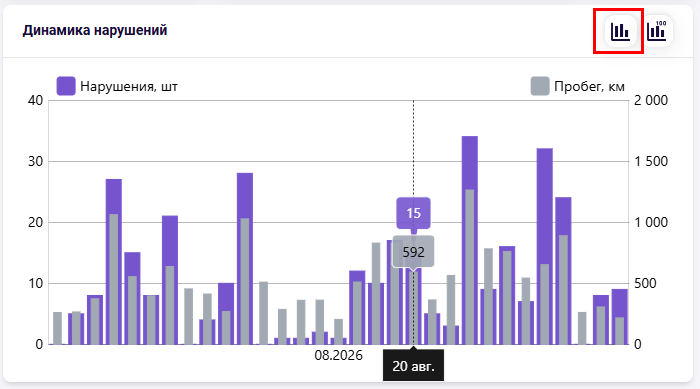Viewport: 700px width, 389px height.
Task: Switch to the 100 percent chart view icon
Action: (657, 31)
